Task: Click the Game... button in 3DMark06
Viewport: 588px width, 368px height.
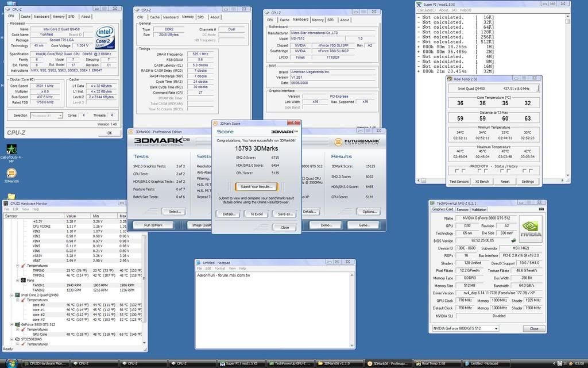Action: (x=364, y=225)
